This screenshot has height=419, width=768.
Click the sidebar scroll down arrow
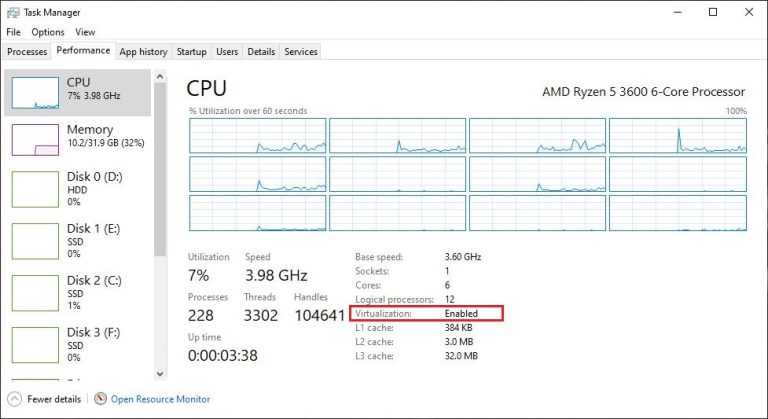point(159,374)
